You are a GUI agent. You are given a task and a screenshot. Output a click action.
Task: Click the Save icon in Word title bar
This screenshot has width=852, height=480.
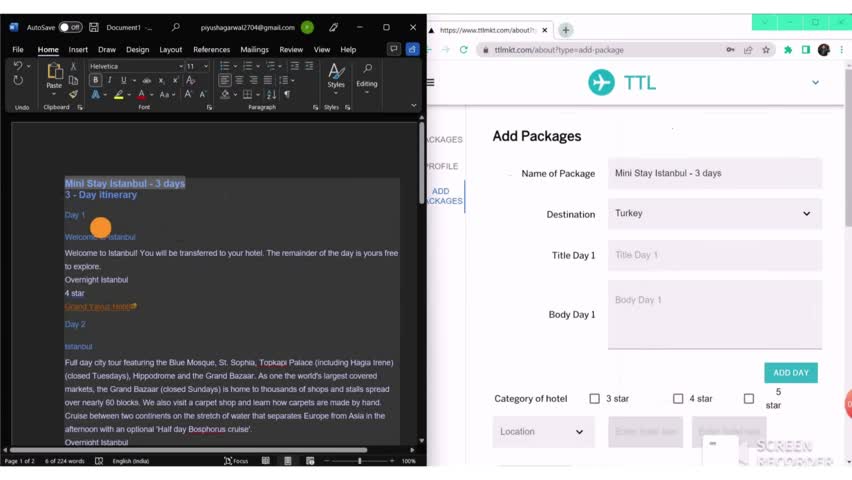click(x=94, y=27)
